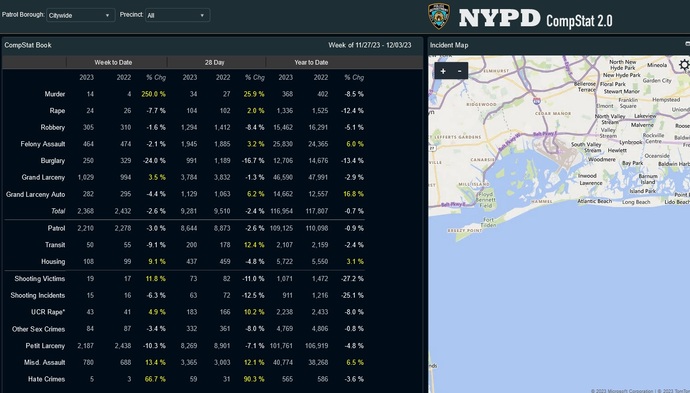Click the Microsoft copyright map attribution

[622, 391]
